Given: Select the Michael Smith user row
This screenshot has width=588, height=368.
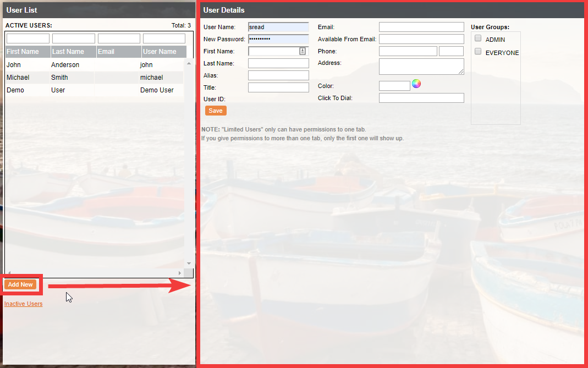Looking at the screenshot, I should coord(95,77).
